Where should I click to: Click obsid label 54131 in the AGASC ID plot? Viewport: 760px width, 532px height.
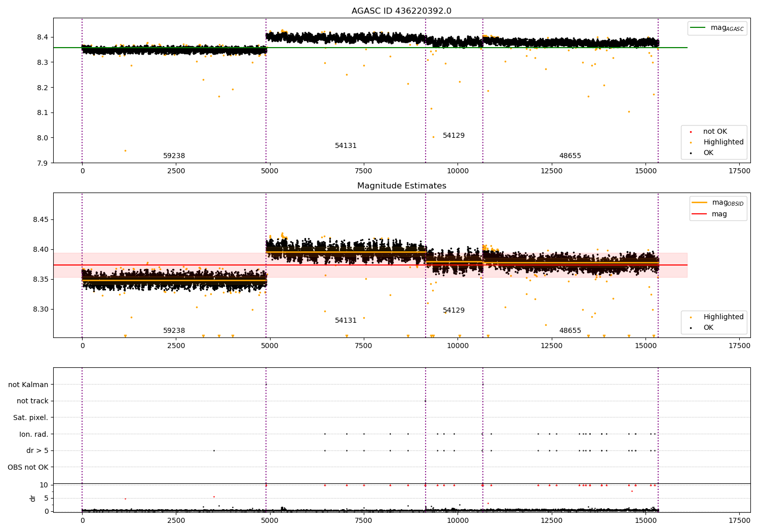(x=346, y=146)
